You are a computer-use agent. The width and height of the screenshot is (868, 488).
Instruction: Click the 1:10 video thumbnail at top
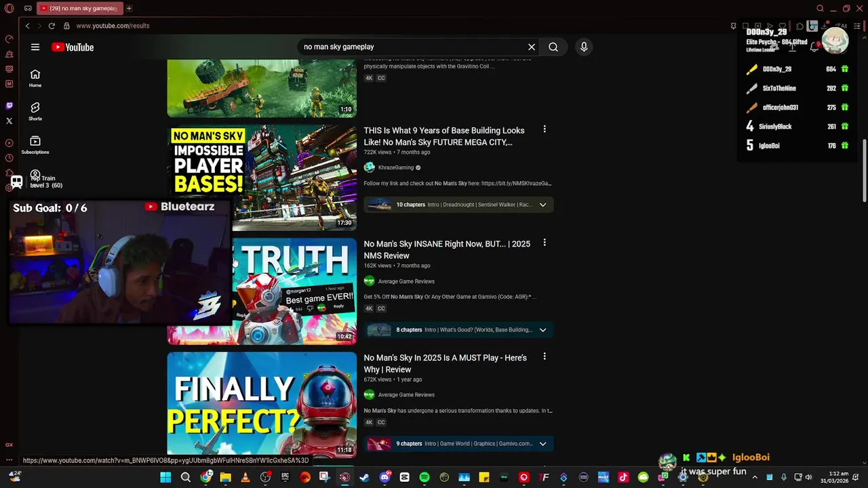click(x=262, y=88)
